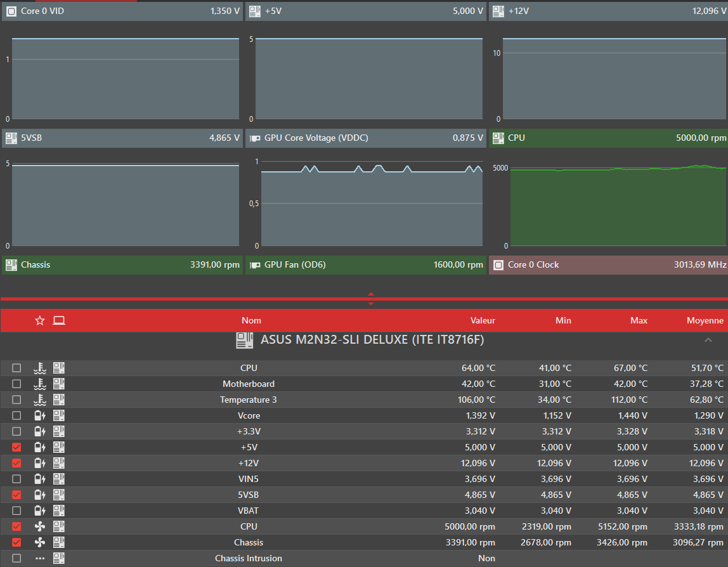Click the voltage battery icon in Vcore row
This screenshot has width=728, height=567.
click(40, 415)
